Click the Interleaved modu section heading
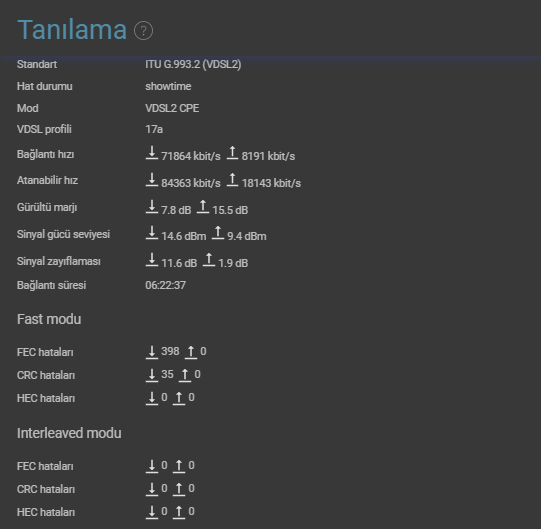 (69, 433)
